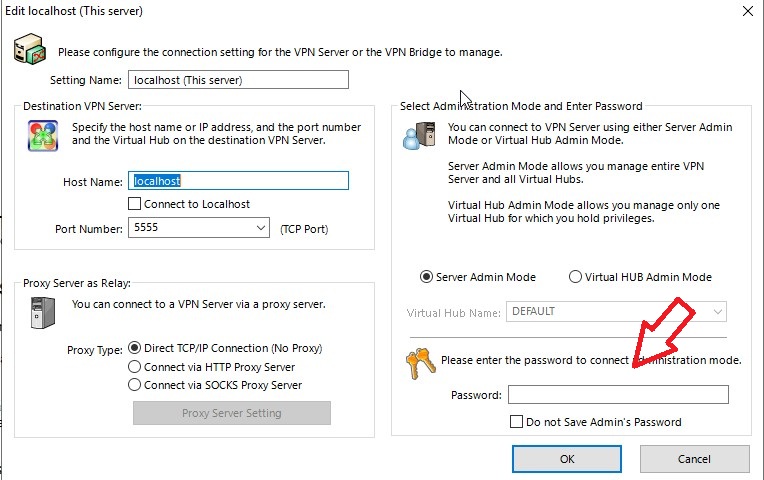Viewport: 764px width, 480px height.
Task: Choose Direct TCP/IP Connection (No Proxy)
Action: tap(135, 348)
